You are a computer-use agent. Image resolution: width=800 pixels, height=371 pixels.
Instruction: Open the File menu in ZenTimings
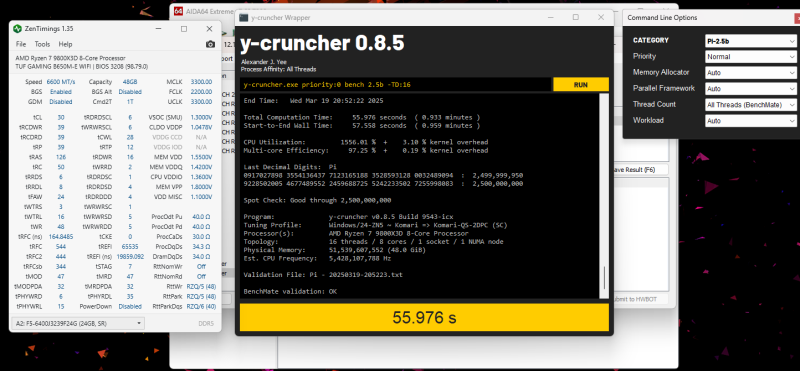click(21, 44)
